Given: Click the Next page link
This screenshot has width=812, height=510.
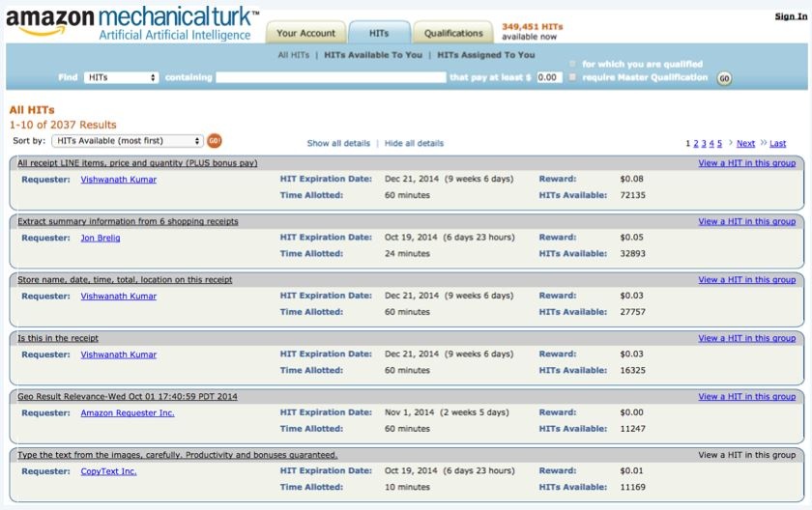Looking at the screenshot, I should coord(745,143).
